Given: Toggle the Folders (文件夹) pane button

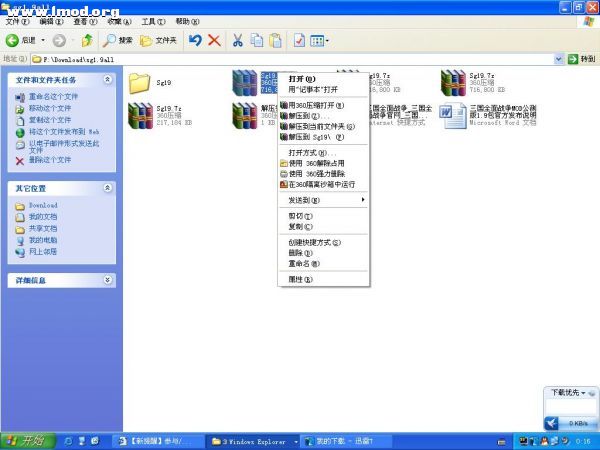Looking at the screenshot, I should (159, 40).
